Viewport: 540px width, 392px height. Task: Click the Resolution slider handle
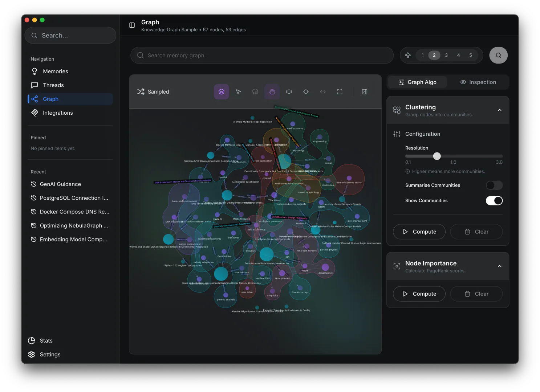tap(437, 156)
